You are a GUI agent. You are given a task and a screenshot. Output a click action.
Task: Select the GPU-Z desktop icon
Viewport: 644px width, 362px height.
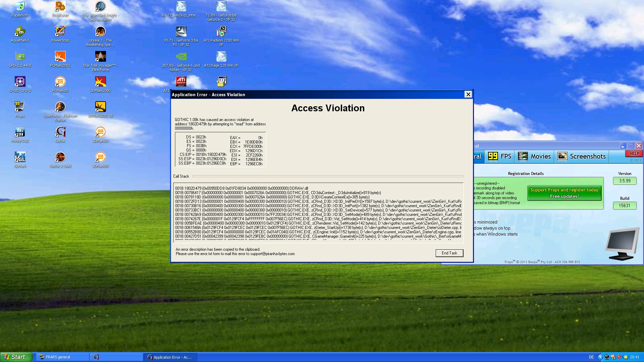(20, 57)
